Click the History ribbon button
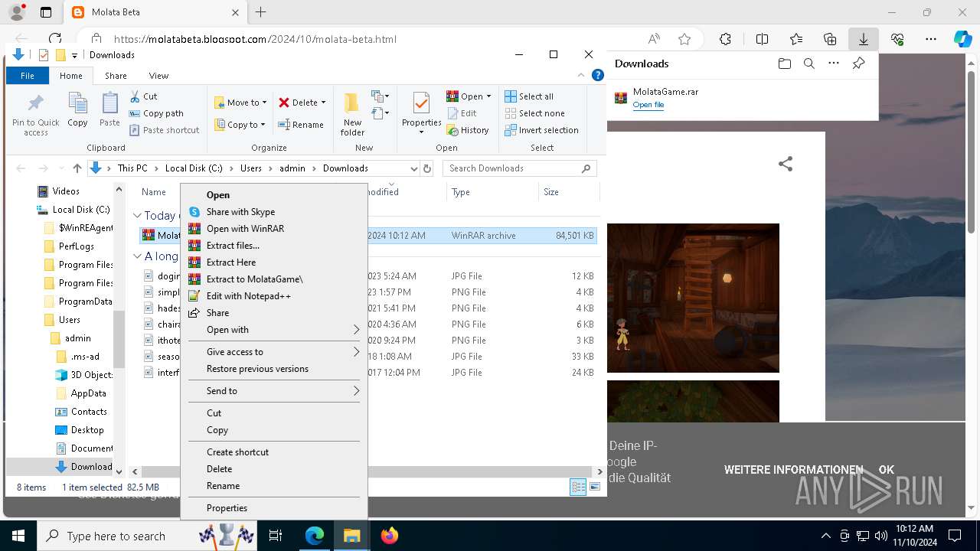The image size is (980, 551). pyautogui.click(x=468, y=130)
